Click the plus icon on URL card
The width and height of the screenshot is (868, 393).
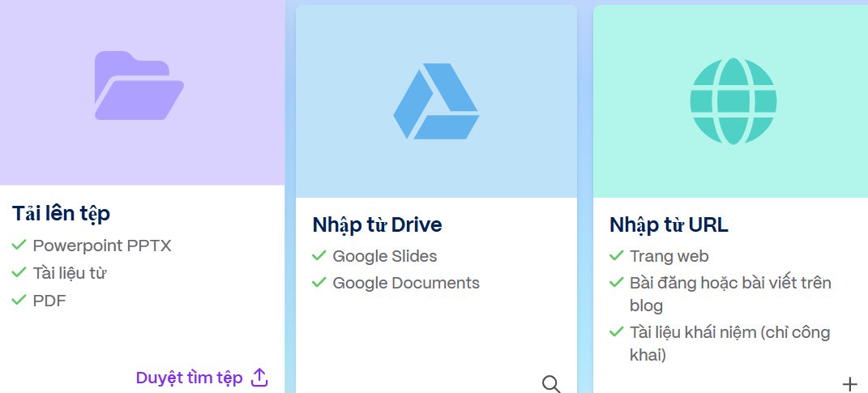point(849,383)
